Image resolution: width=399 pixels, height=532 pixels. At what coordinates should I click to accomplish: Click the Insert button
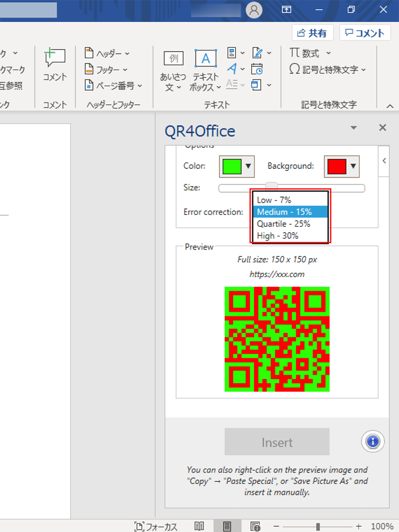277,442
